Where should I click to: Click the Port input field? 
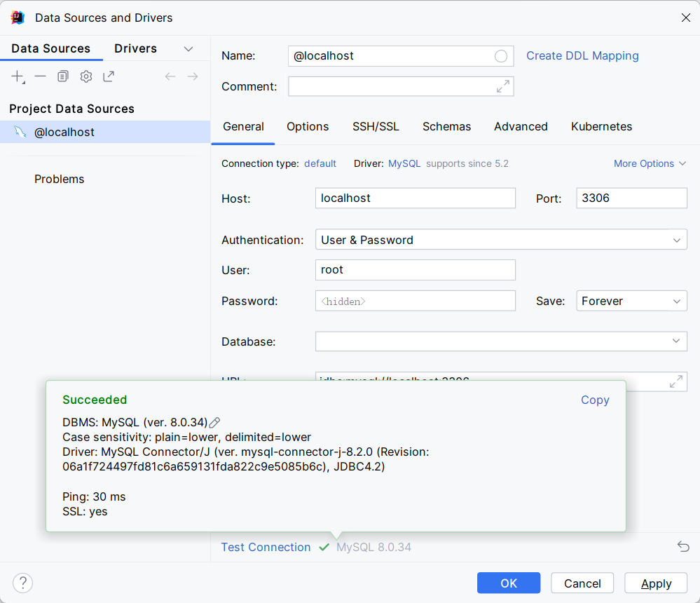[x=632, y=198]
